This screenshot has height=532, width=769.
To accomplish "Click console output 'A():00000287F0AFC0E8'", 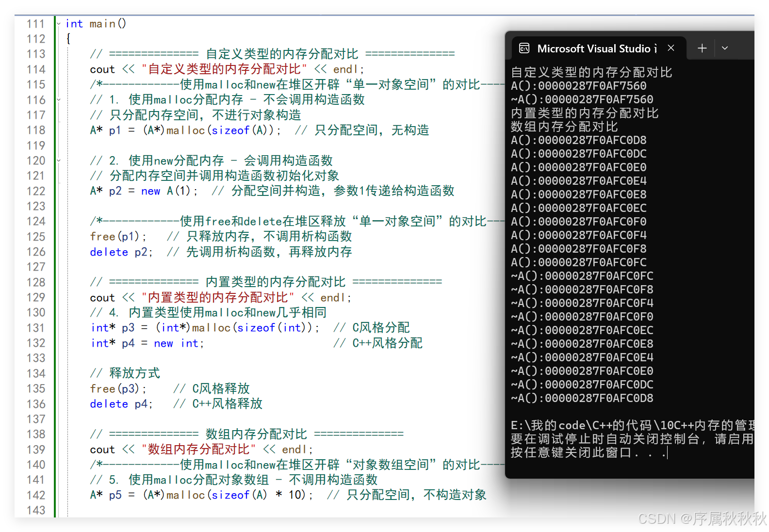I will point(579,194).
